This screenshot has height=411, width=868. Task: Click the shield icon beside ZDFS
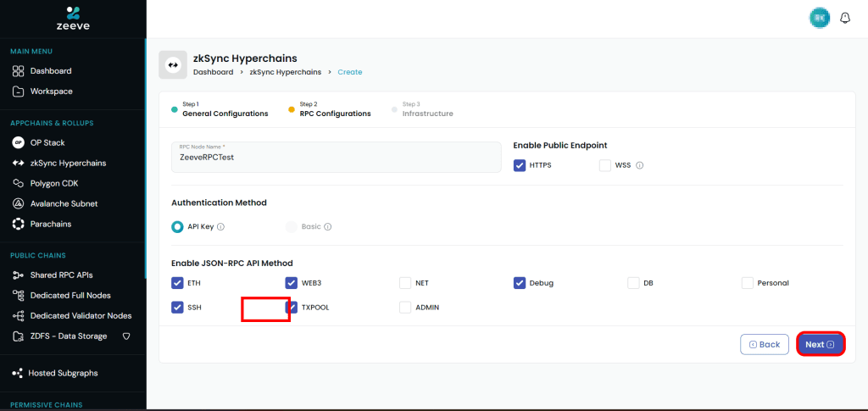point(125,336)
